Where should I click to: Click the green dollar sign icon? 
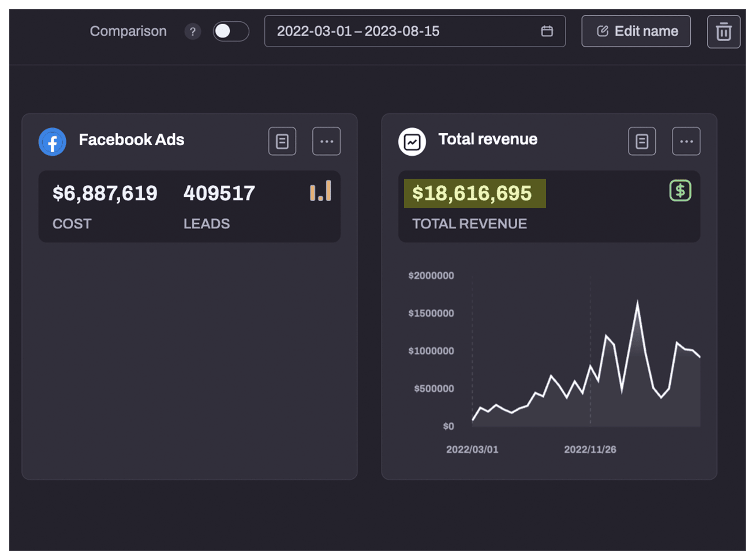680,191
